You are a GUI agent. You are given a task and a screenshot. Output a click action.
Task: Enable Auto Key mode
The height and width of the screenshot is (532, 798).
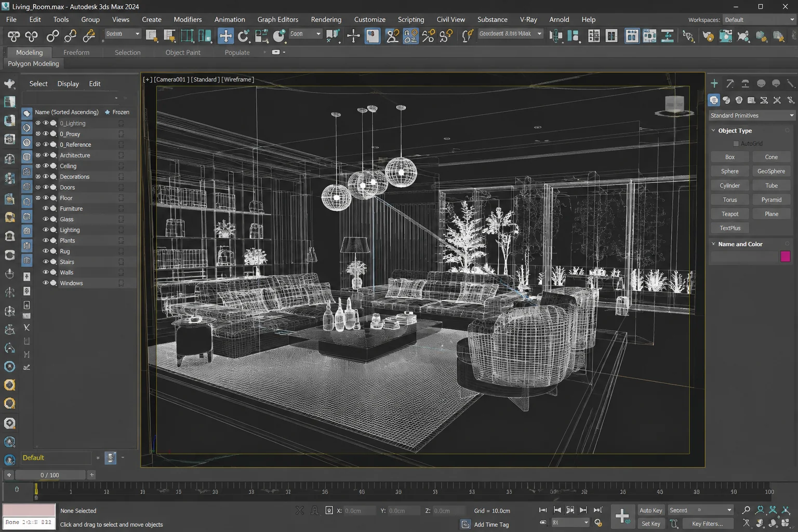[650, 510]
